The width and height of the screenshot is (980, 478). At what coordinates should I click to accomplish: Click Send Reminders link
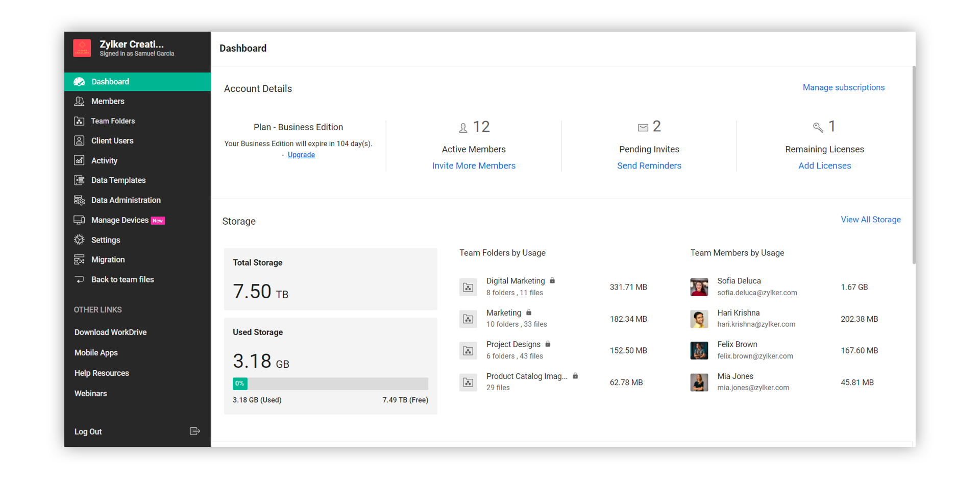(x=649, y=166)
